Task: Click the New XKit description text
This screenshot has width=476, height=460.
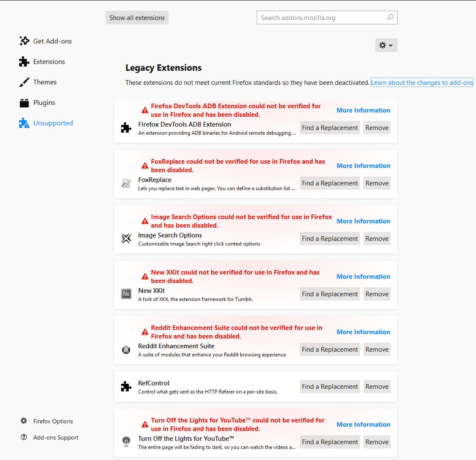Action: tap(195, 299)
